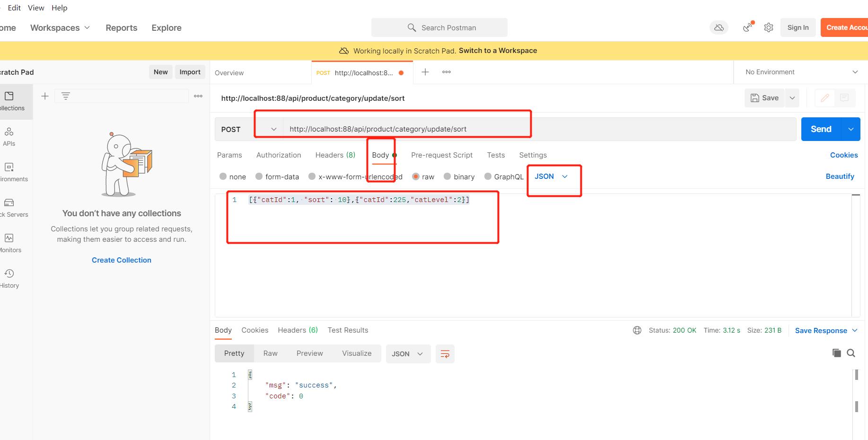This screenshot has height=440, width=868.
Task: Switch to the response Headers (6) tab
Action: (x=298, y=330)
